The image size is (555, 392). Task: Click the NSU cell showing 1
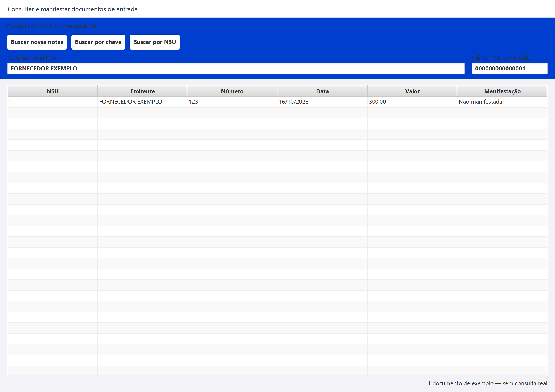point(52,102)
